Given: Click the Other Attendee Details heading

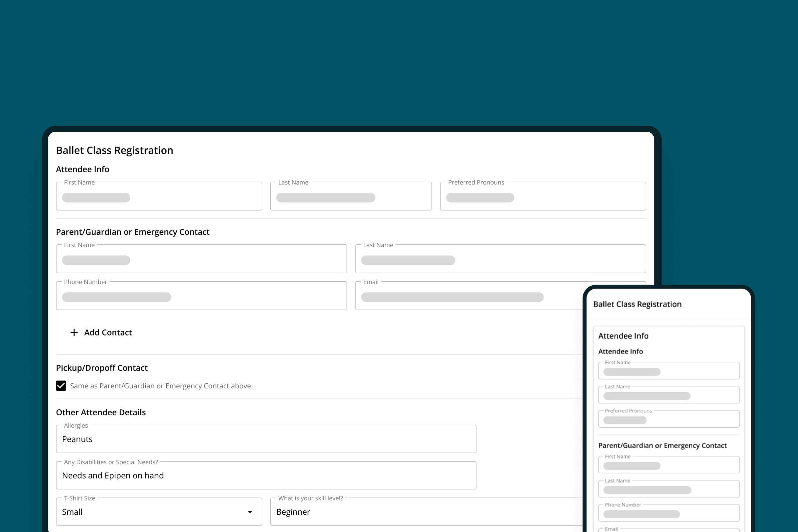Looking at the screenshot, I should tap(101, 412).
